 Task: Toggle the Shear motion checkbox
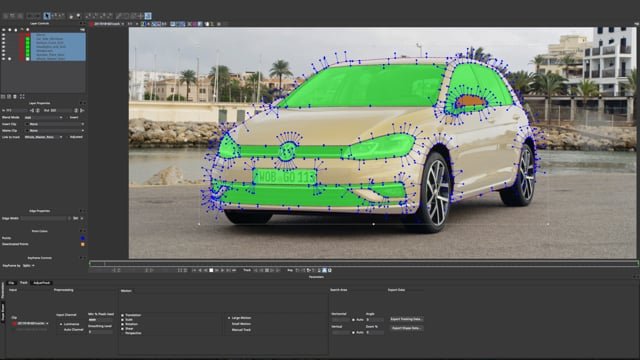(x=122, y=329)
